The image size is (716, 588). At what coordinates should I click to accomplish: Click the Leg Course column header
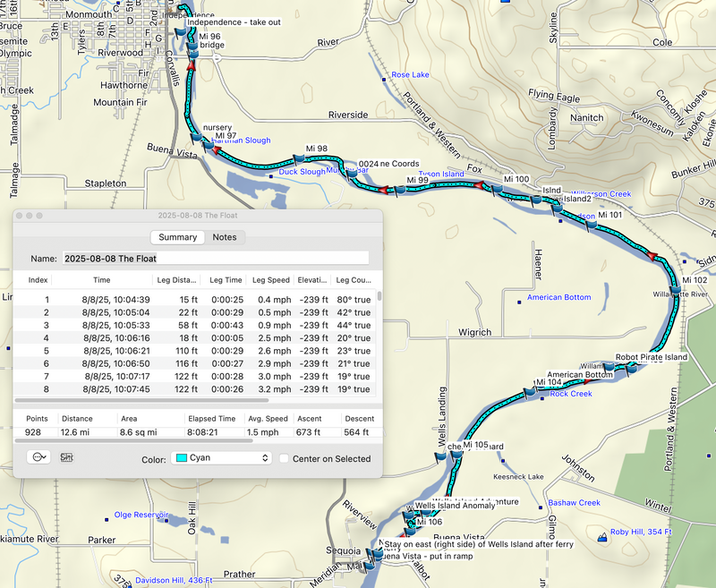(x=354, y=280)
